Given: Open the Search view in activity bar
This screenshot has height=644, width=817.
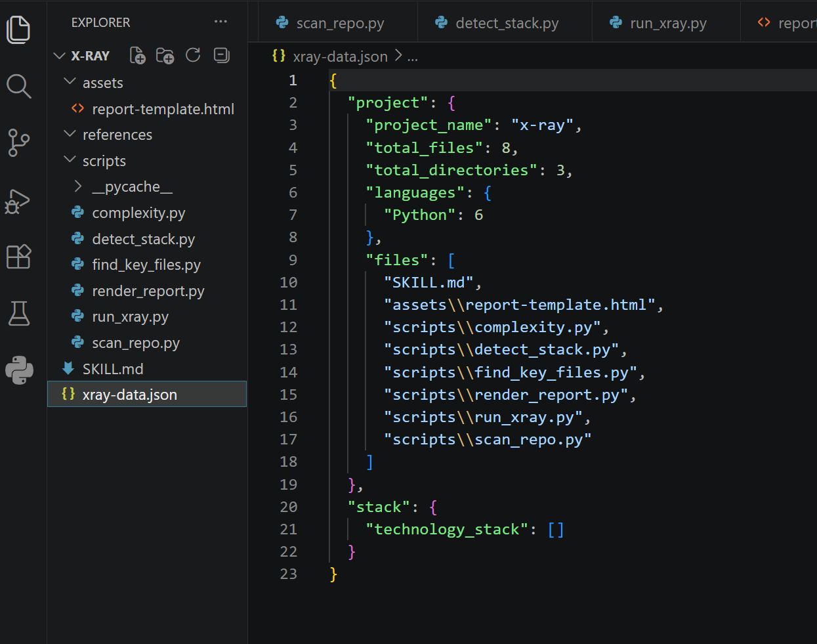Looking at the screenshot, I should pos(18,86).
